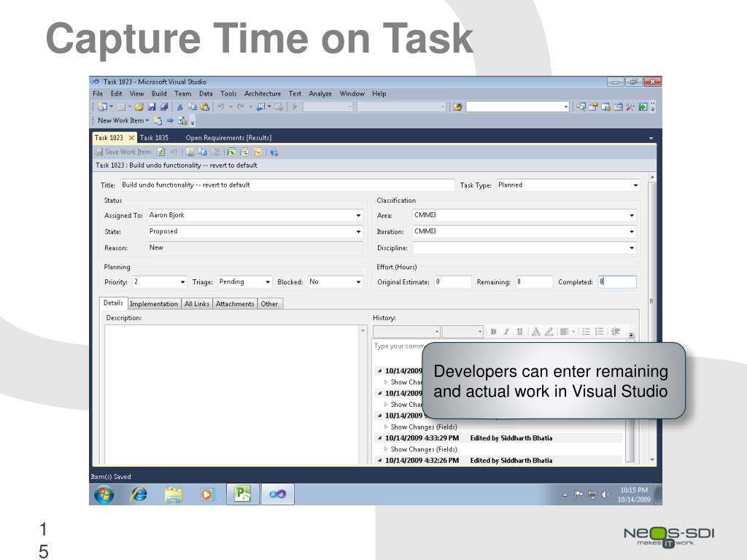The width and height of the screenshot is (747, 560).
Task: Click the Microsoft Project taskbar icon
Action: [243, 494]
